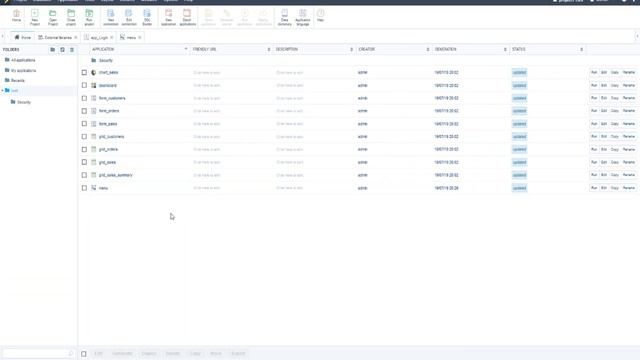The width and height of the screenshot is (640, 360).
Task: Click the New application toolbar icon
Action: (168, 17)
